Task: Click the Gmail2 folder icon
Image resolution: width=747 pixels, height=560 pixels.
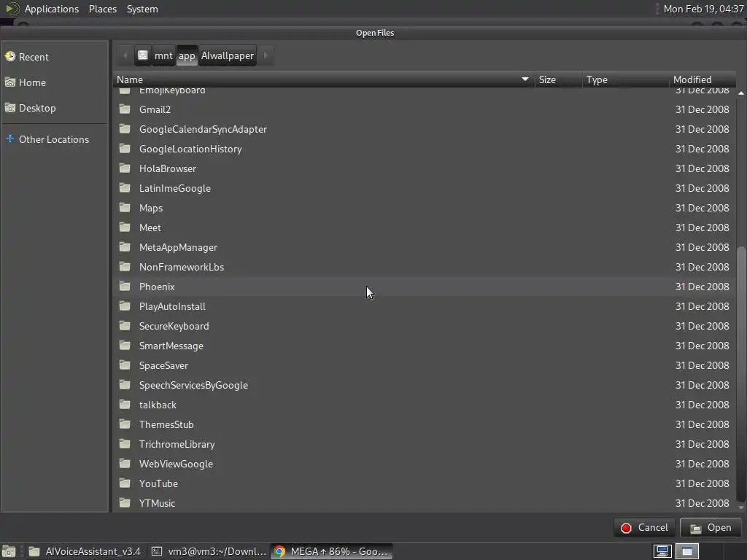Action: tap(125, 109)
